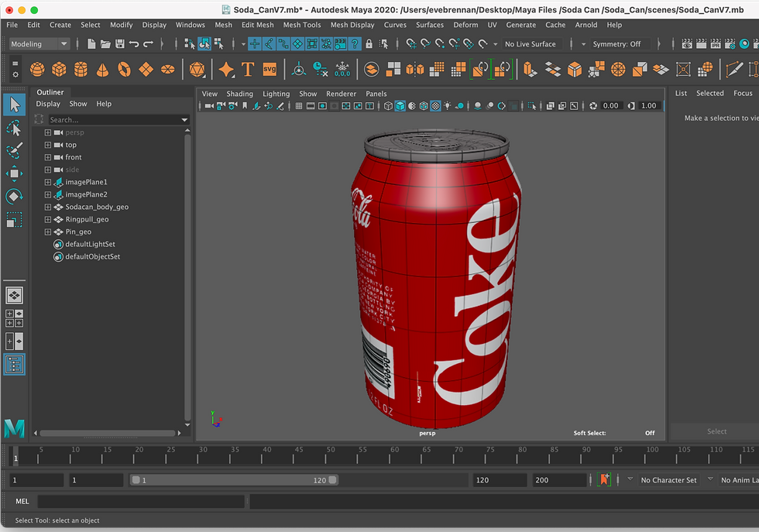Open the Edit Mesh menu
This screenshot has height=532, width=759.
pos(257,25)
